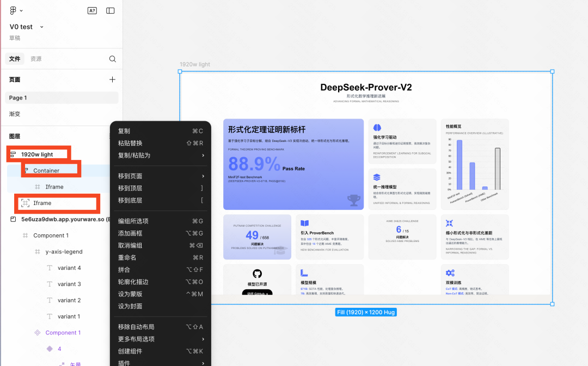Toggle the sidebar panel layout icon
The width and height of the screenshot is (588, 366).
110,10
